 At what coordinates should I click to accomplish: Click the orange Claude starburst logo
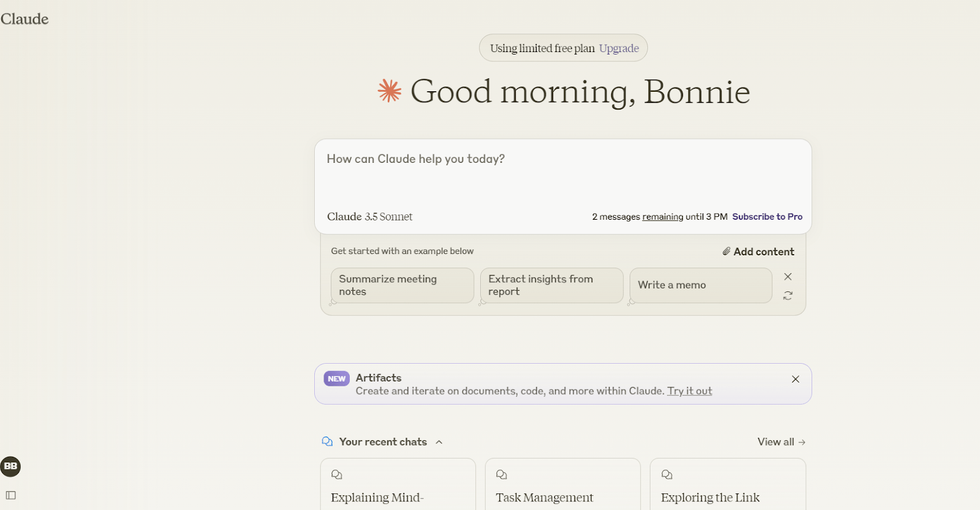coord(390,91)
